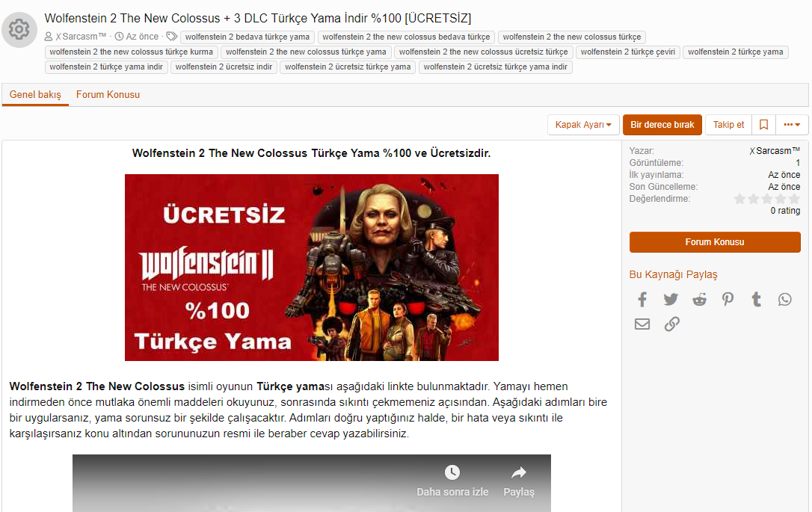This screenshot has width=812, height=512.
Task: Bookmark this resource with bookmark icon
Action: pyautogui.click(x=764, y=125)
